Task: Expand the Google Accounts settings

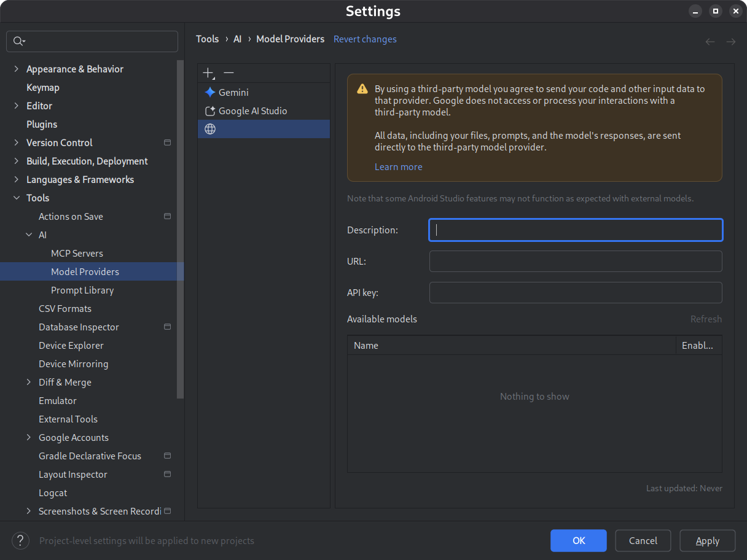Action: point(28,437)
